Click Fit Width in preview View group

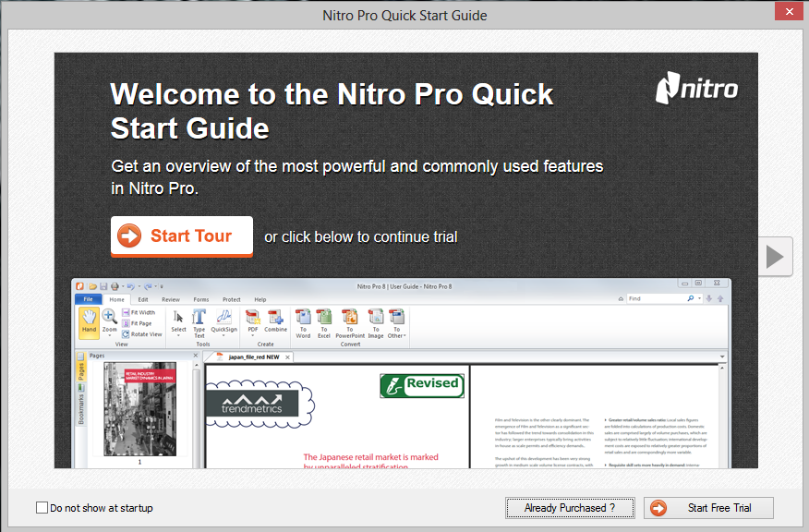pos(139,312)
